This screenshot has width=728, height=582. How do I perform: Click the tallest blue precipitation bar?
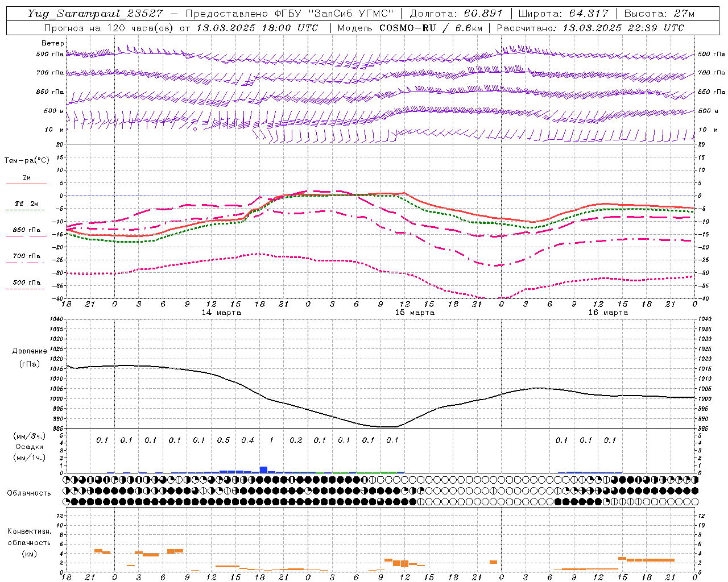coord(263,469)
